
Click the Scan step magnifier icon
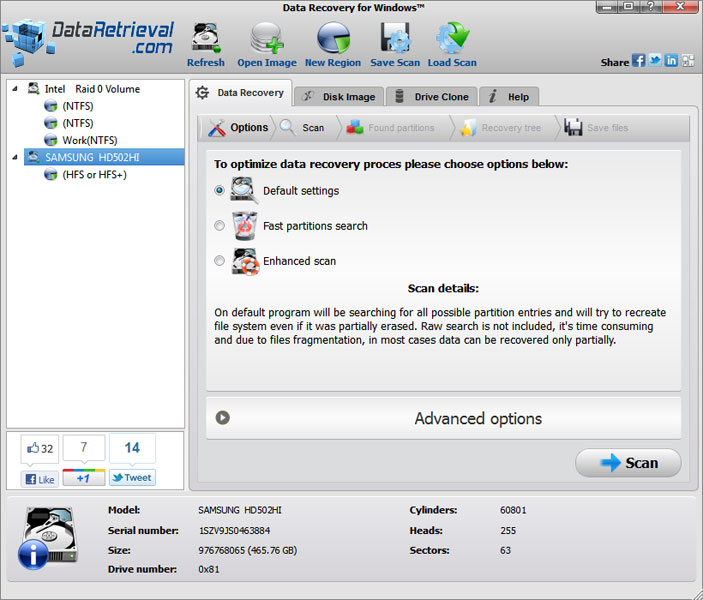click(x=287, y=128)
